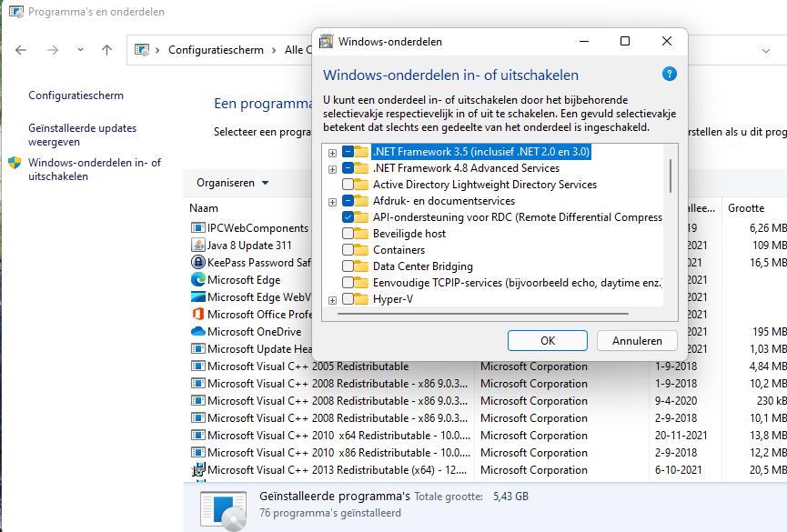787x532 pixels.
Task: Click the KeePass Password Safe lock icon
Action: click(x=198, y=263)
